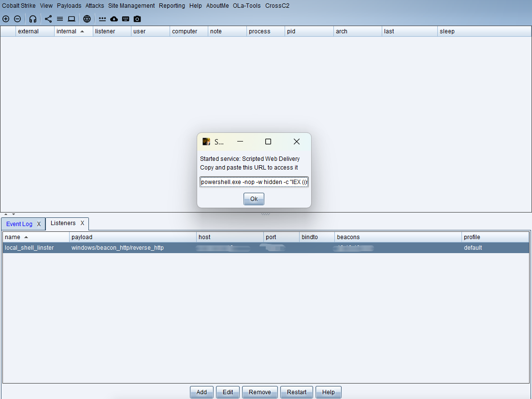Open keystrokes via the keyboard icon
Viewport: 532px width, 399px height.
click(x=126, y=19)
